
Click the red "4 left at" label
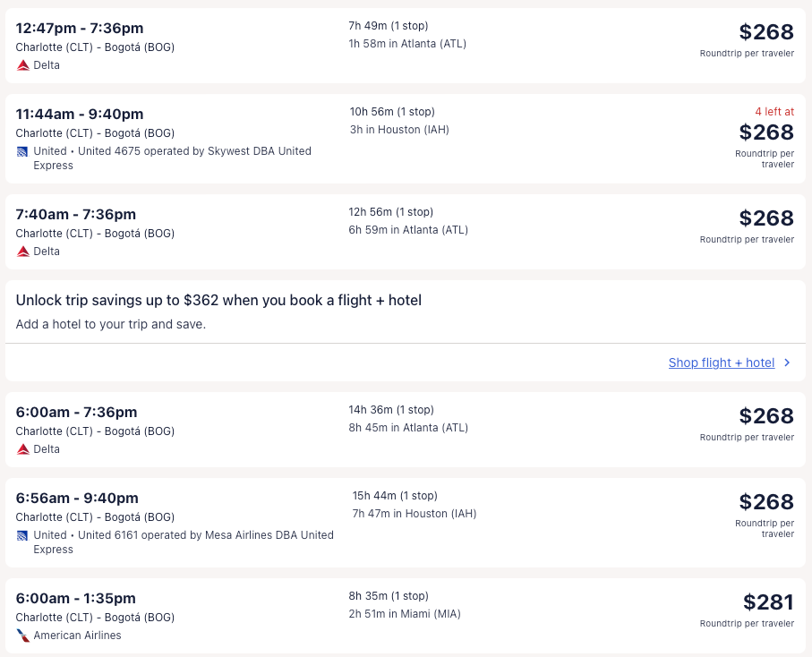[774, 112]
